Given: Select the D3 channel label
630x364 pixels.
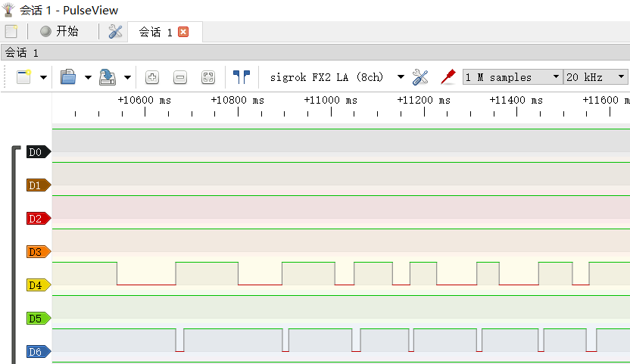Looking at the screenshot, I should pyautogui.click(x=39, y=252).
